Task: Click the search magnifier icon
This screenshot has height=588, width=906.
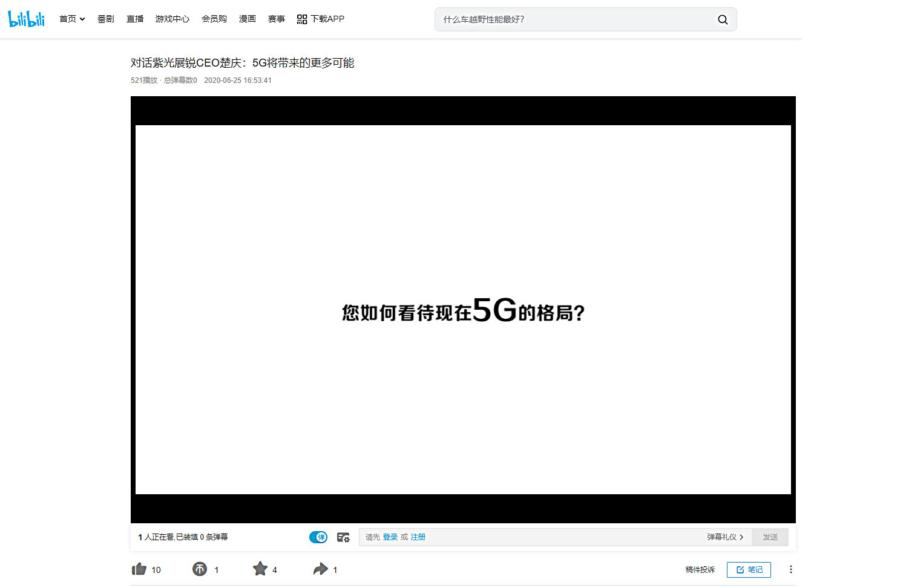Action: (723, 19)
